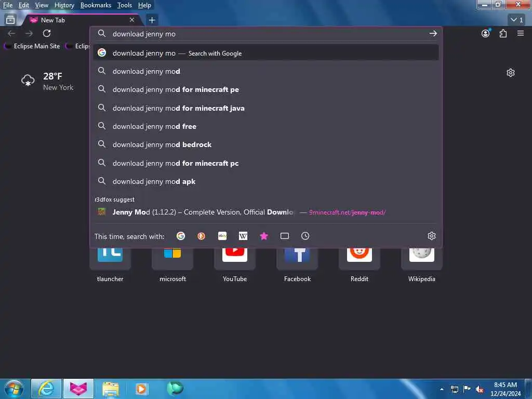Click the go arrow in the address bar

[433, 34]
